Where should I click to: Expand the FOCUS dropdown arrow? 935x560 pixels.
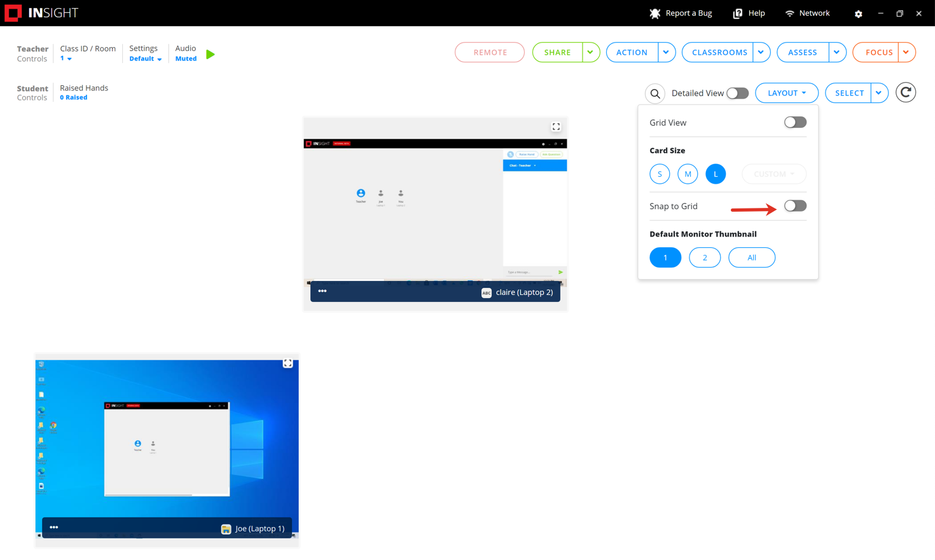click(906, 52)
